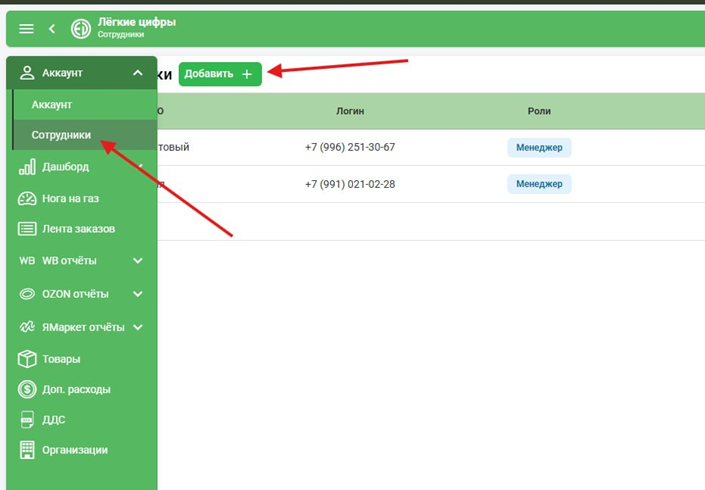Click the bar chart icon for Дашборд
705x490 pixels.
tap(27, 167)
